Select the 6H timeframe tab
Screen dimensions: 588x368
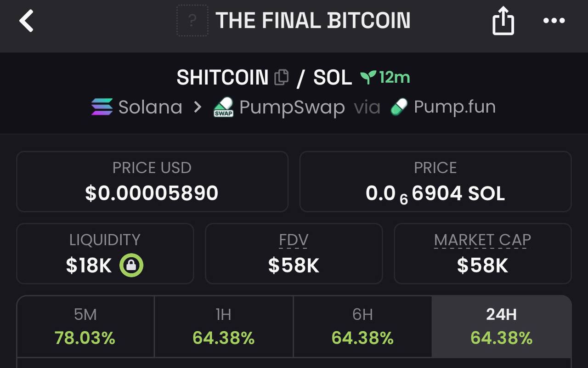[362, 327]
